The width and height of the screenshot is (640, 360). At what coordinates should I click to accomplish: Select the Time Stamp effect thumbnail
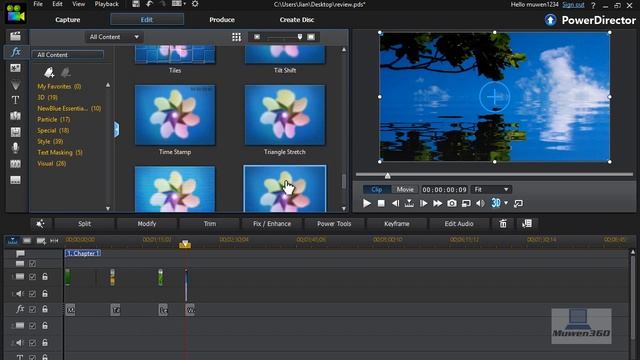point(175,115)
